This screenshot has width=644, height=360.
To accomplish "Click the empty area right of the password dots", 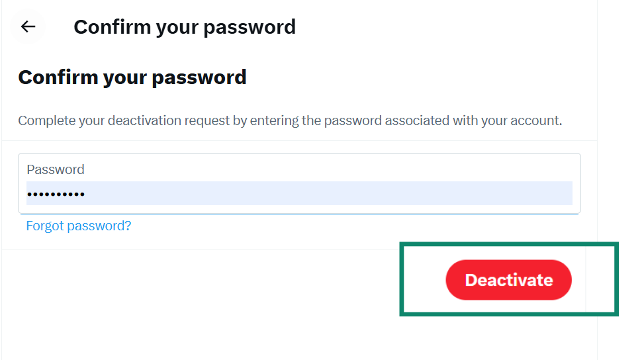I will pyautogui.click(x=331, y=194).
